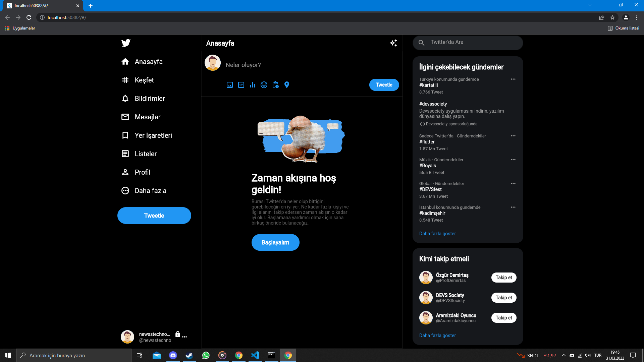Click Daha fazla göster under trends

437,234
